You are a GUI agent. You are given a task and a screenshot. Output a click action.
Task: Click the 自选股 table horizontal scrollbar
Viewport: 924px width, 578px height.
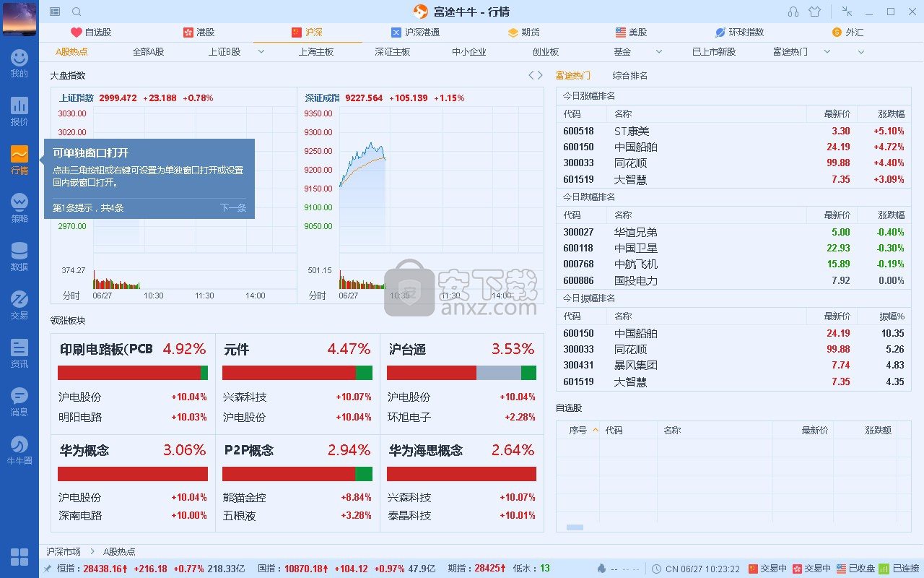pyautogui.click(x=575, y=527)
